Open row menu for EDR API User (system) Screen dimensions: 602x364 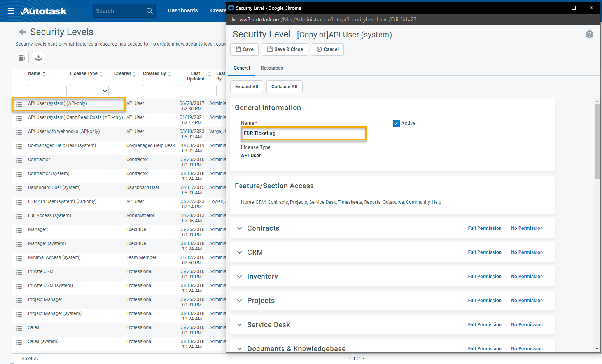pyautogui.click(x=19, y=202)
